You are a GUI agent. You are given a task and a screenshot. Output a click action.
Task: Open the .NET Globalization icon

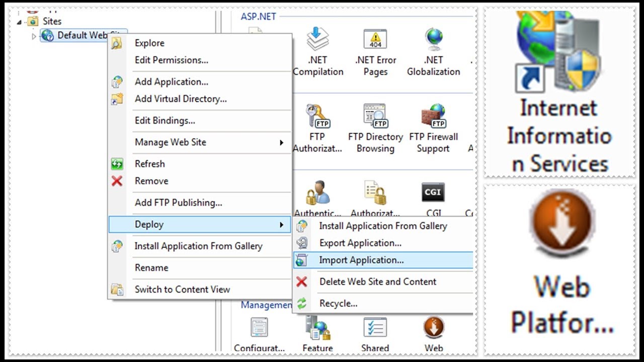click(x=433, y=39)
